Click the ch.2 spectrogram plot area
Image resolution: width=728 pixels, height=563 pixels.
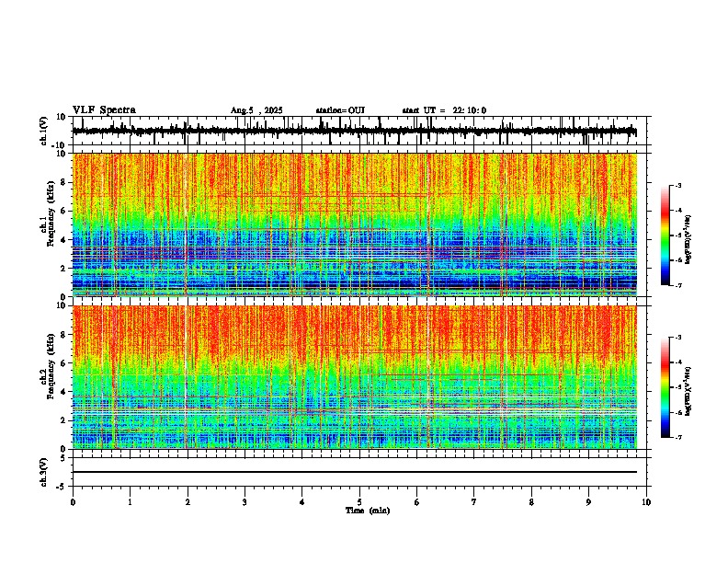pyautogui.click(x=355, y=377)
